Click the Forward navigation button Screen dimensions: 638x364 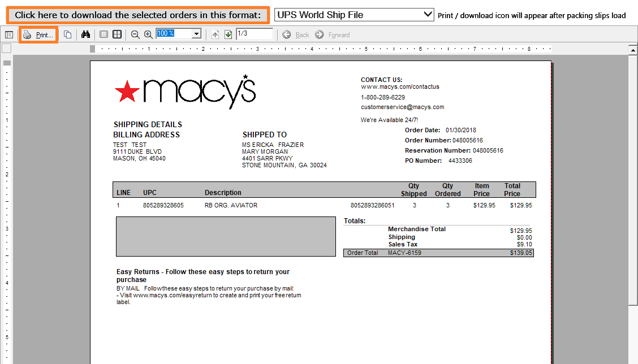(333, 35)
